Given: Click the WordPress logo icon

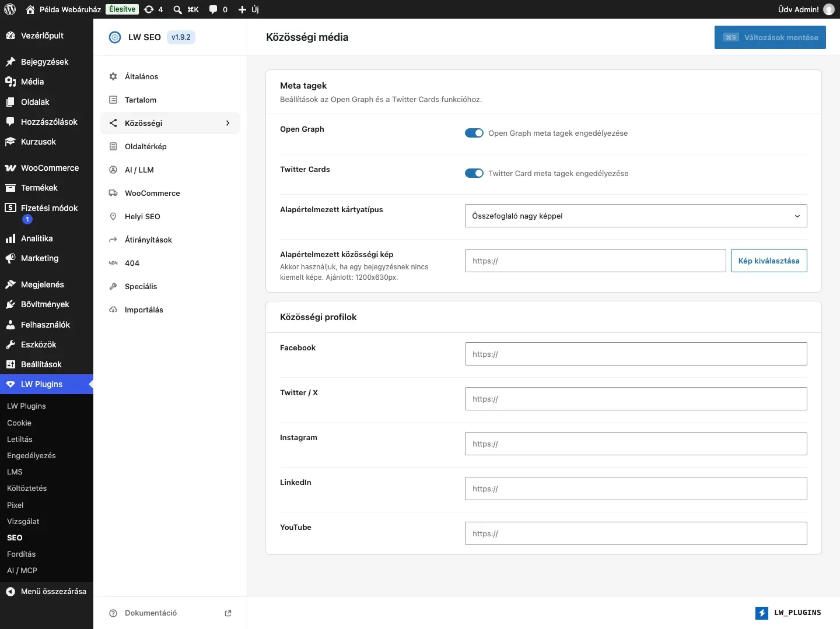Looking at the screenshot, I should (10, 9).
